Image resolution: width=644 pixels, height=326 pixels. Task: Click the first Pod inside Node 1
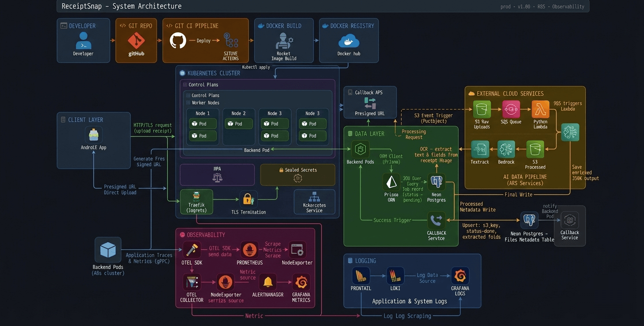(x=203, y=124)
